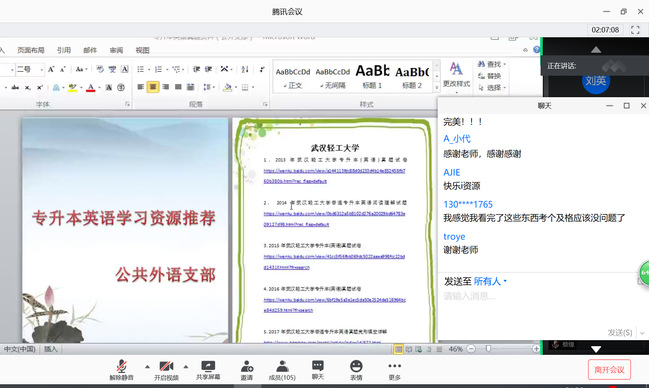Open the 邀请 invite icon
The image size is (649, 388).
tap(247, 369)
